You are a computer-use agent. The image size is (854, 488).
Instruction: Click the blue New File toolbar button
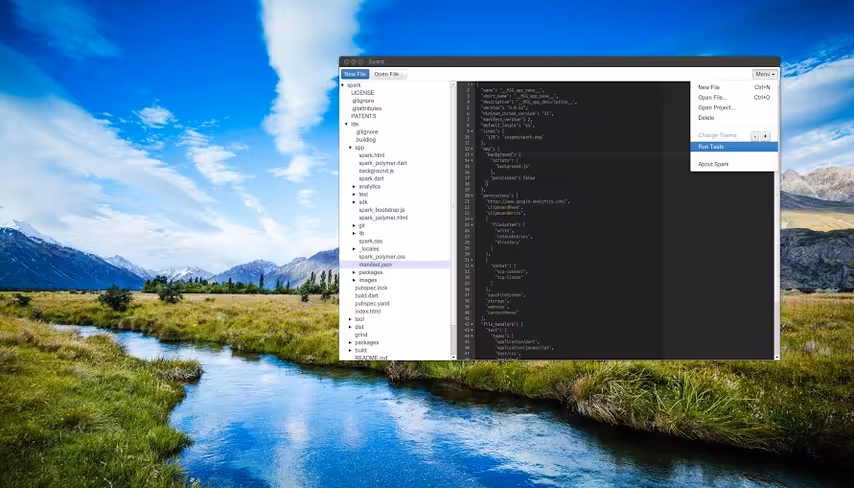pyautogui.click(x=355, y=74)
